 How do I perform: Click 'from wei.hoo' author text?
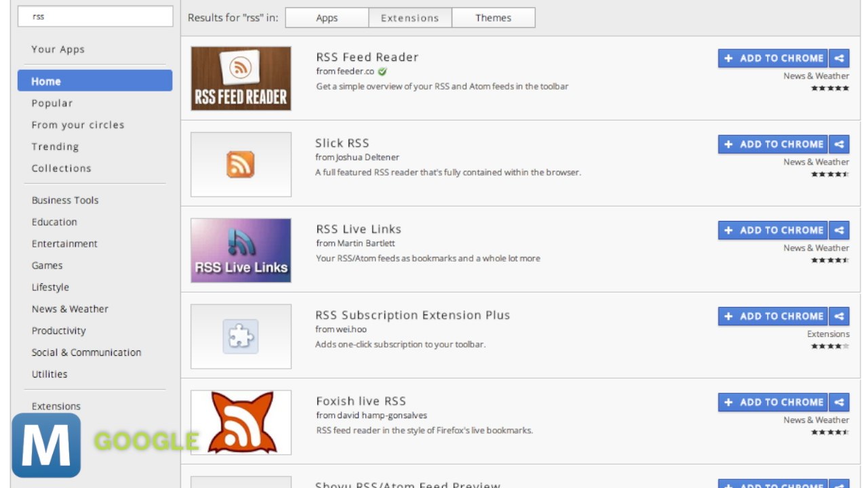(341, 329)
